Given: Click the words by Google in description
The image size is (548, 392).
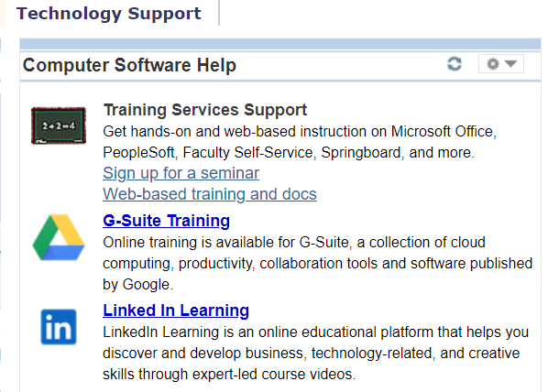Looking at the screenshot, I should [x=137, y=285].
